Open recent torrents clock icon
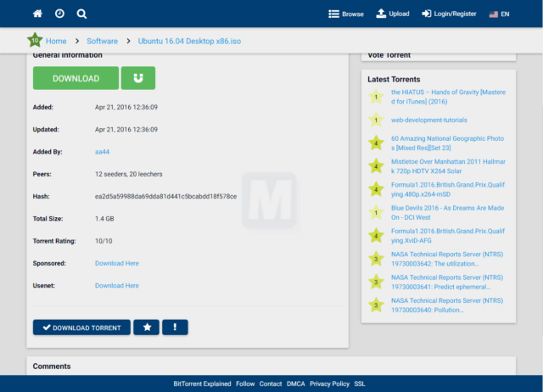 click(59, 14)
